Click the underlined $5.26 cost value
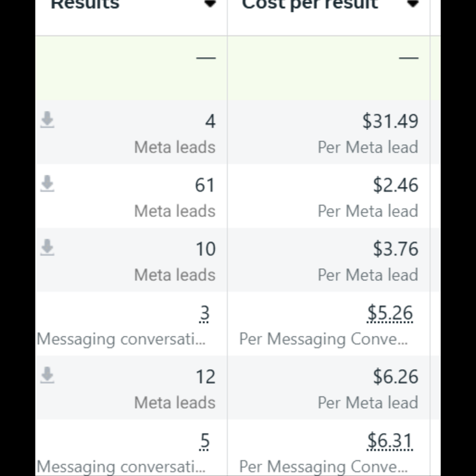 coord(390,313)
